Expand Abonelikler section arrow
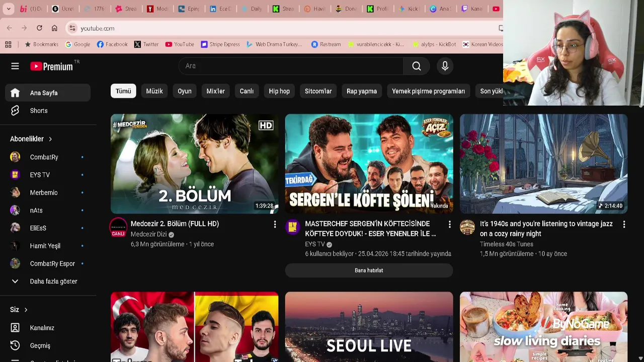 50,139
